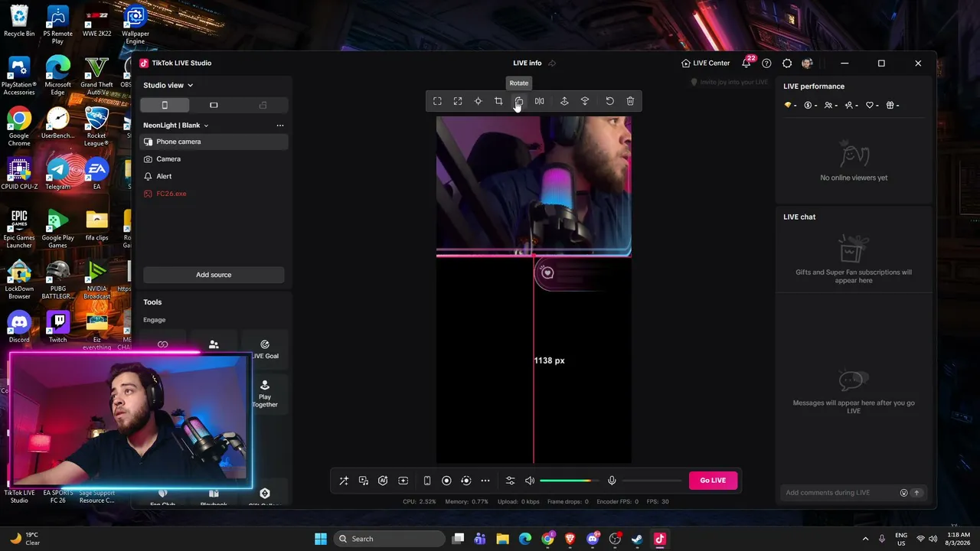
Task: Open the Play Together tool
Action: point(265,394)
